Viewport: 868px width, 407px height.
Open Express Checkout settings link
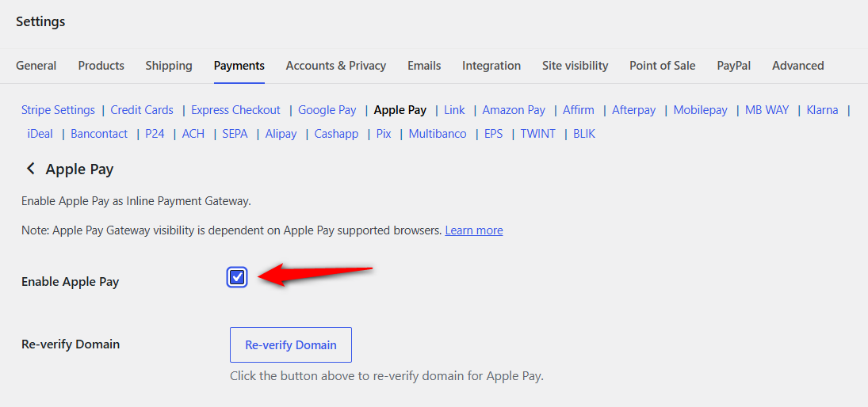[235, 110]
